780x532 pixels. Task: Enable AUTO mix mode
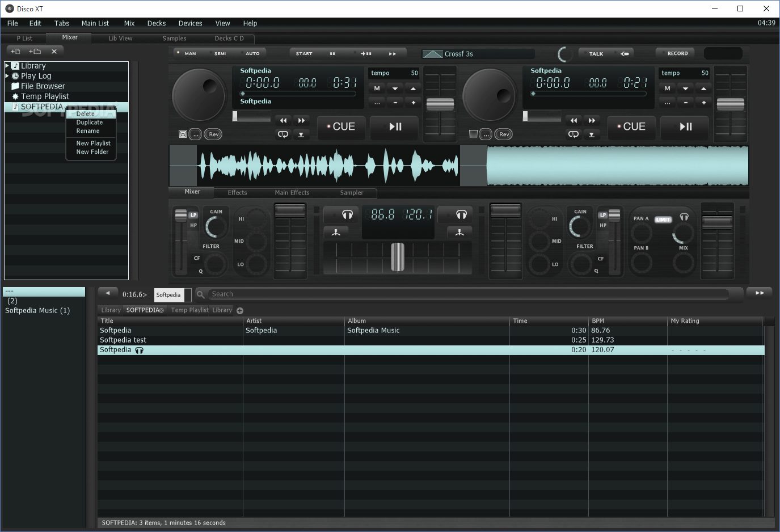point(252,53)
